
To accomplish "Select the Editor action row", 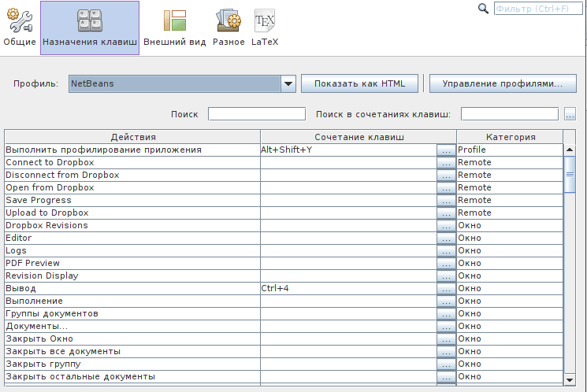I will (132, 238).
